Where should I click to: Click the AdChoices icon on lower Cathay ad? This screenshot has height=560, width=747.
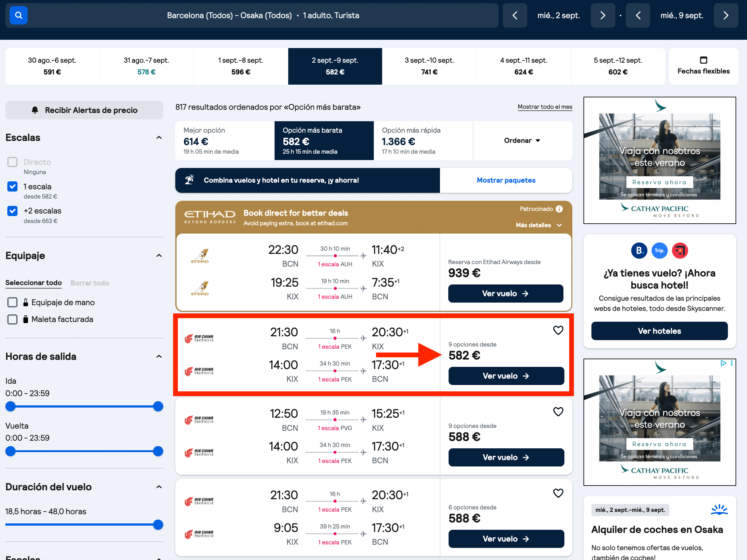[x=723, y=363]
